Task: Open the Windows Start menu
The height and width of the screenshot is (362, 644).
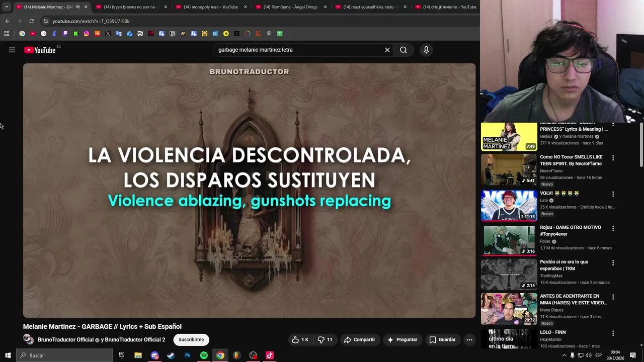Action: click(8, 355)
